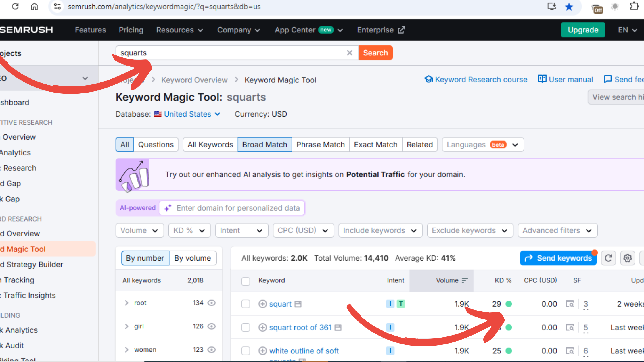Select Related tab
The width and height of the screenshot is (644, 362).
coord(420,145)
